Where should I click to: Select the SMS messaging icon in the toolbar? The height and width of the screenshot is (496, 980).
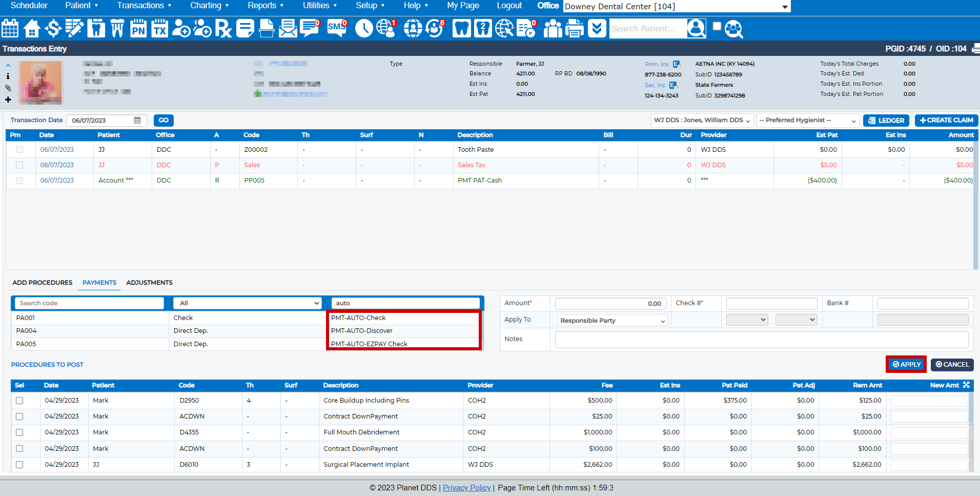pyautogui.click(x=336, y=28)
